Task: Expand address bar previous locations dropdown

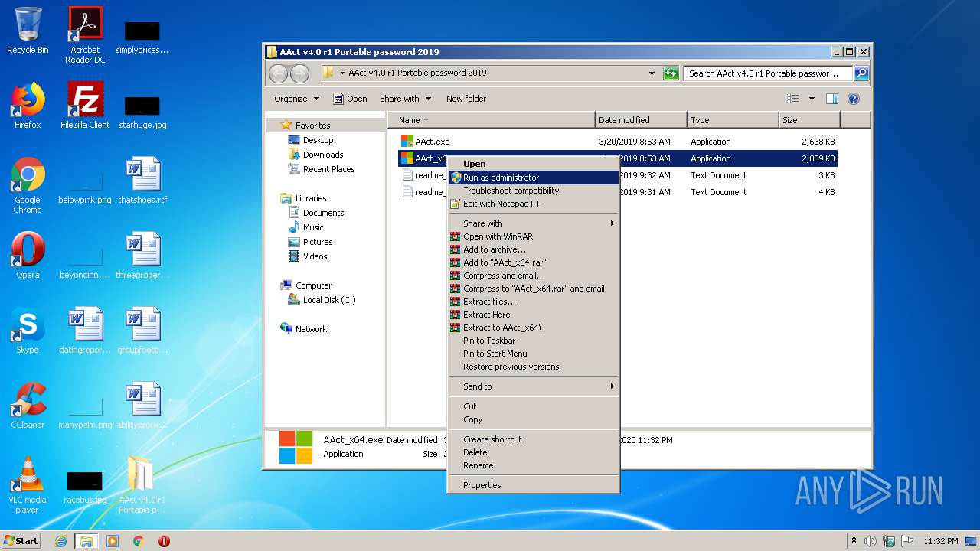Action: point(652,73)
